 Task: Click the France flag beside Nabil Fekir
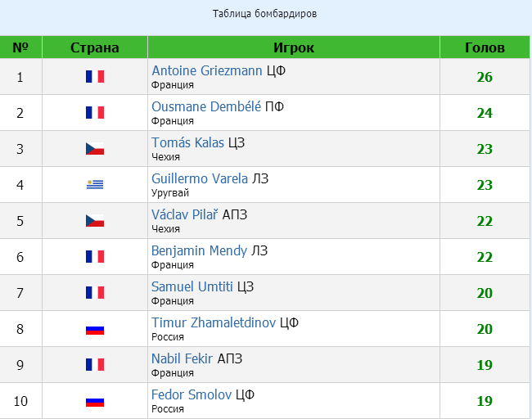coord(95,365)
